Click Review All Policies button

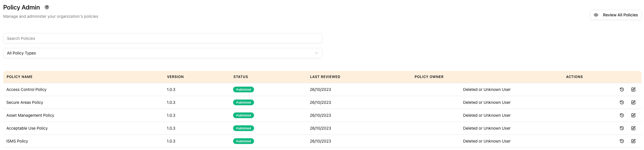pos(616,15)
